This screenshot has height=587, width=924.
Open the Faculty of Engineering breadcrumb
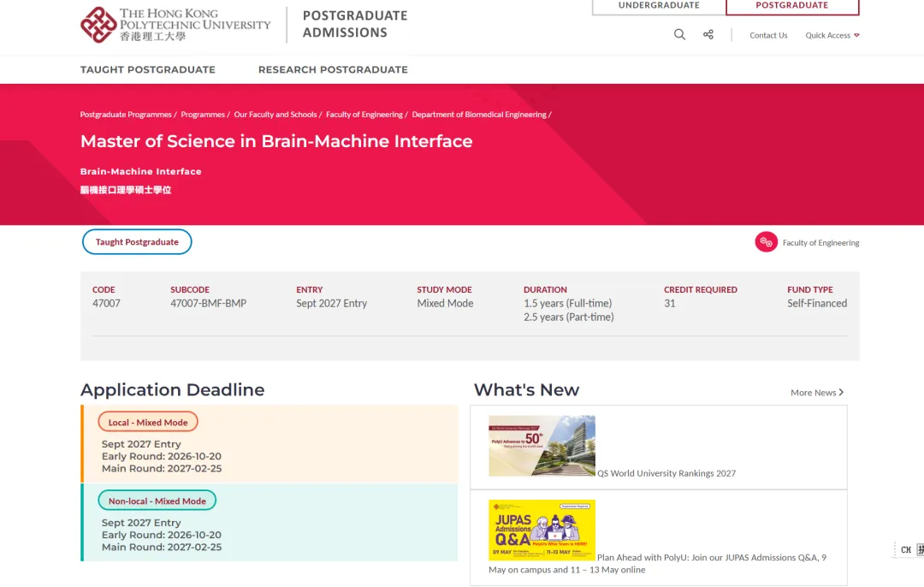(364, 115)
